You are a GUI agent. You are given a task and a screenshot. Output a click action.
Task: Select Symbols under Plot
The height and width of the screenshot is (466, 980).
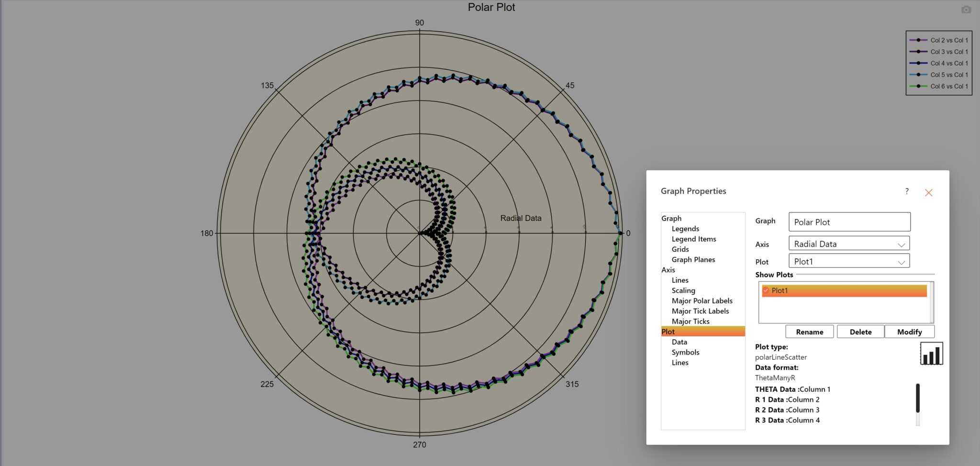coord(685,353)
